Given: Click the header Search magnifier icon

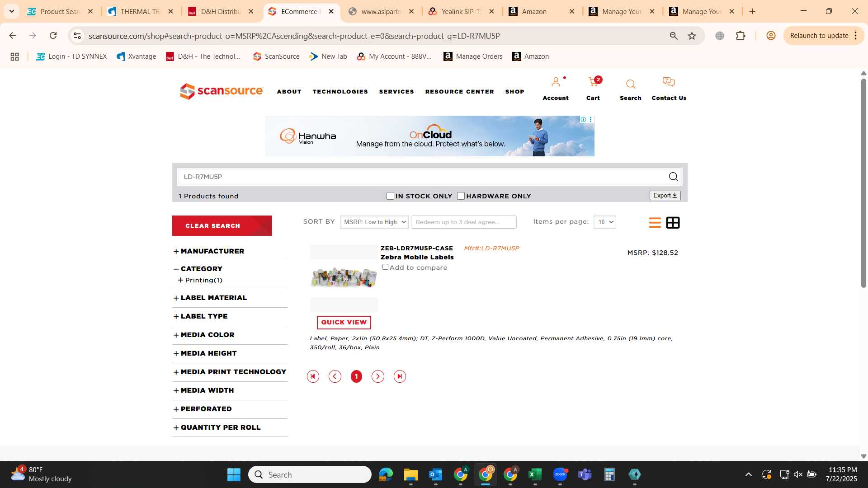Looking at the screenshot, I should pyautogui.click(x=631, y=84).
